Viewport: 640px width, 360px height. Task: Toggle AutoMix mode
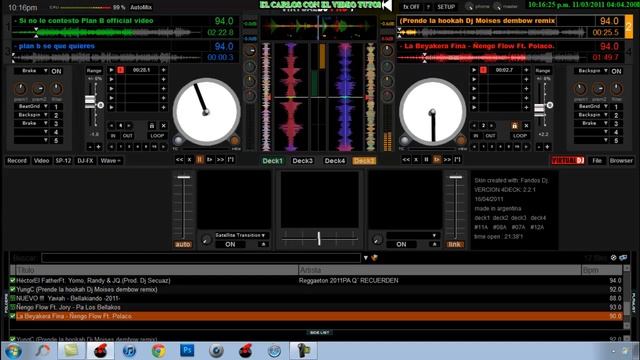[141, 7]
